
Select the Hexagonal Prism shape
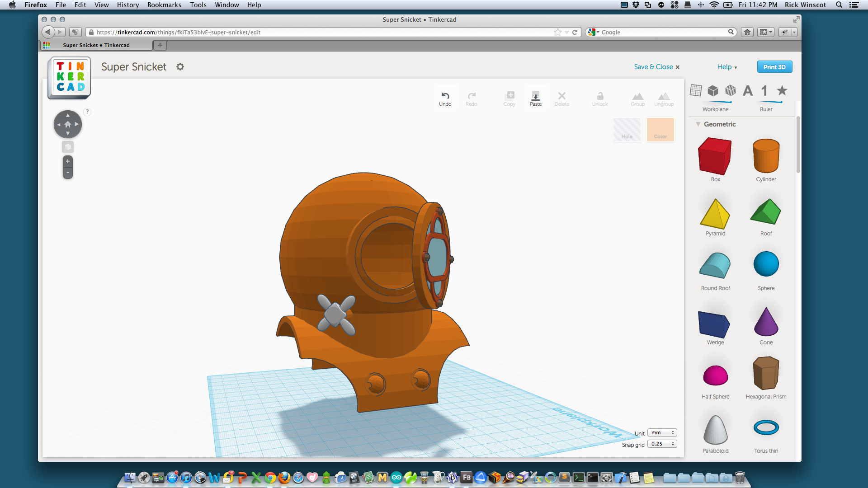click(x=766, y=373)
